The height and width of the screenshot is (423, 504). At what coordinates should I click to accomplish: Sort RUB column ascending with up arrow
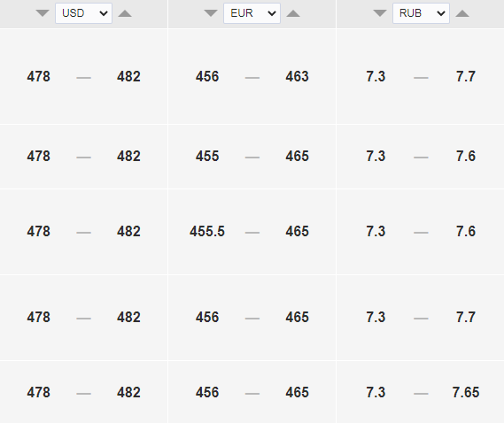462,13
